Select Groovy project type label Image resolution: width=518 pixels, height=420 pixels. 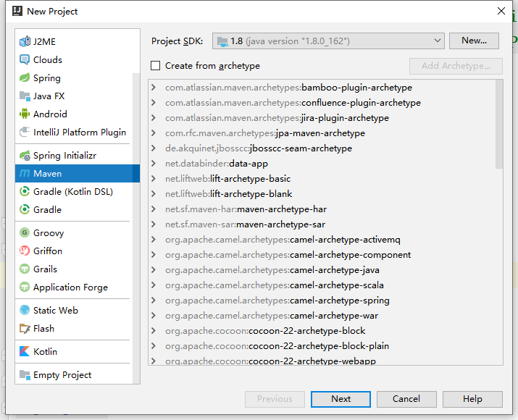coord(49,232)
